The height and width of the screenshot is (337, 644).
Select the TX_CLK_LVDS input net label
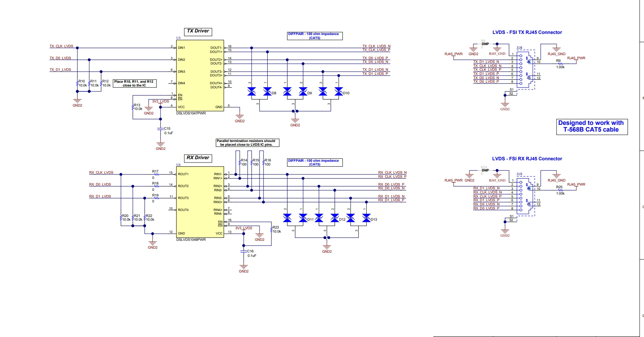click(62, 46)
